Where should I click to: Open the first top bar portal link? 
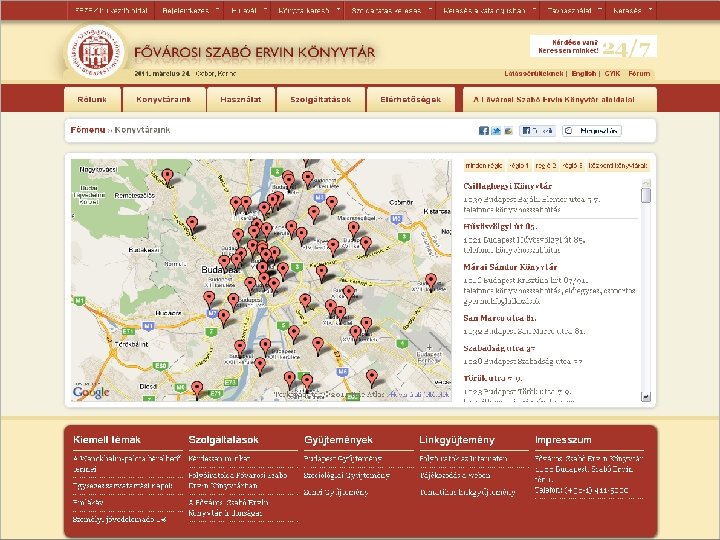pos(111,10)
